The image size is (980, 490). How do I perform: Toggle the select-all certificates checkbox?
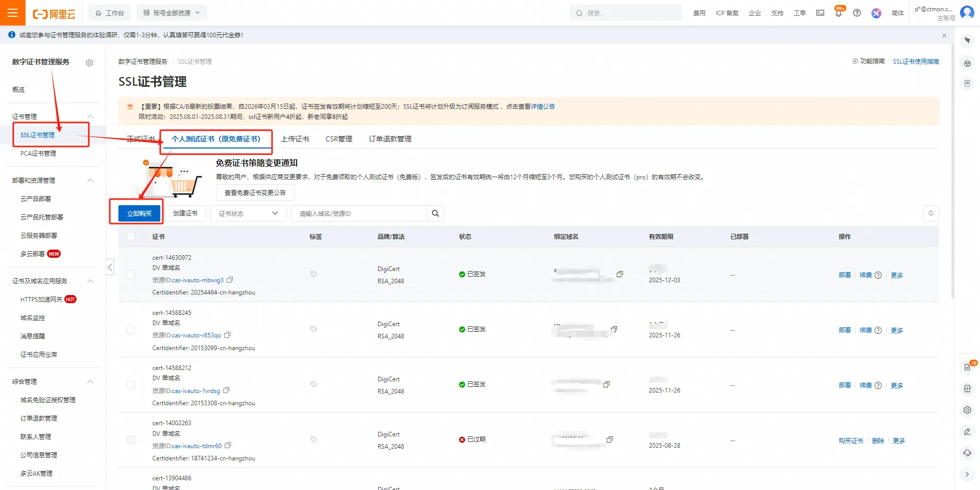[x=131, y=236]
